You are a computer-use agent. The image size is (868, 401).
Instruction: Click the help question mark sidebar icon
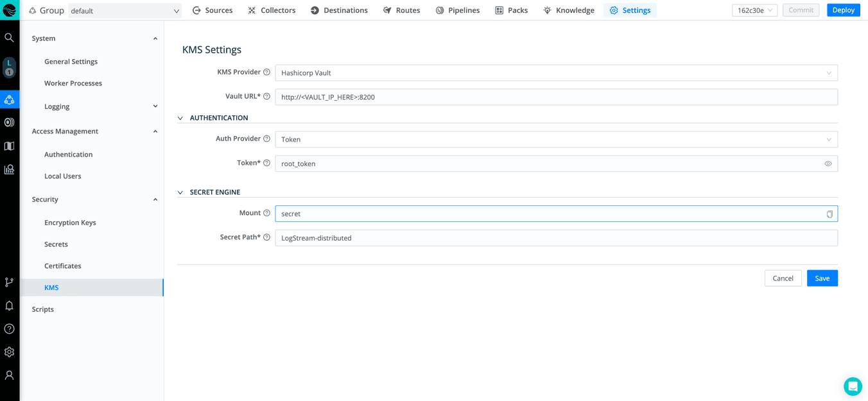tap(9, 329)
